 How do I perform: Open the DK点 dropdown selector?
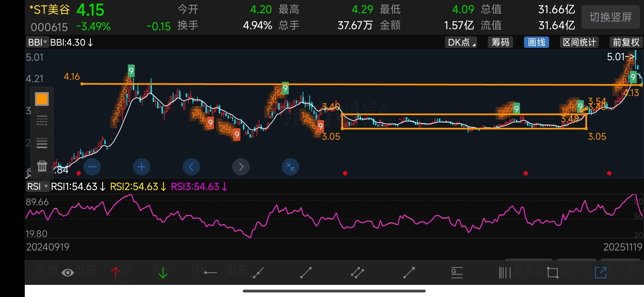[461, 42]
